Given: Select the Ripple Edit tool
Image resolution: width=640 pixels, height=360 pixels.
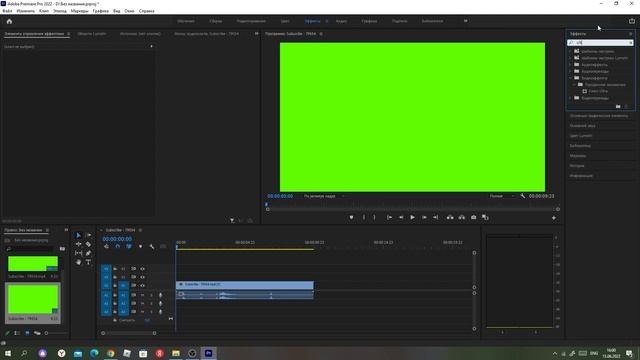Looking at the screenshot, I should pyautogui.click(x=78, y=244).
